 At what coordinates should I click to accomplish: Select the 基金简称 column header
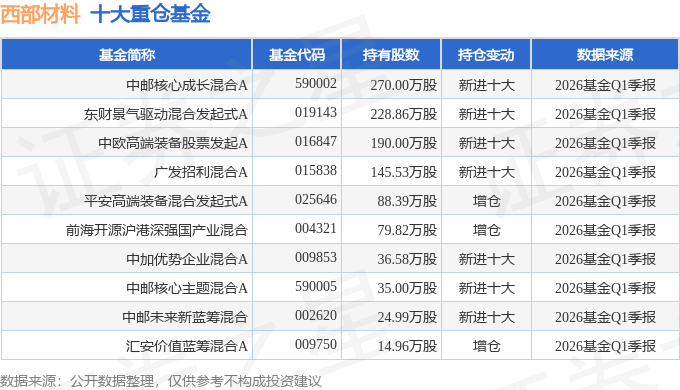tap(127, 55)
